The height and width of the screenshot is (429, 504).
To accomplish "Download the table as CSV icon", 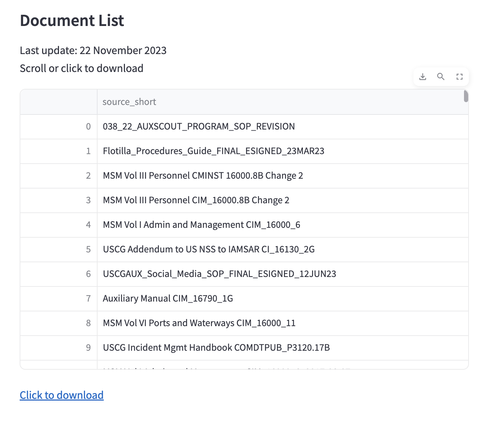I will (x=423, y=77).
